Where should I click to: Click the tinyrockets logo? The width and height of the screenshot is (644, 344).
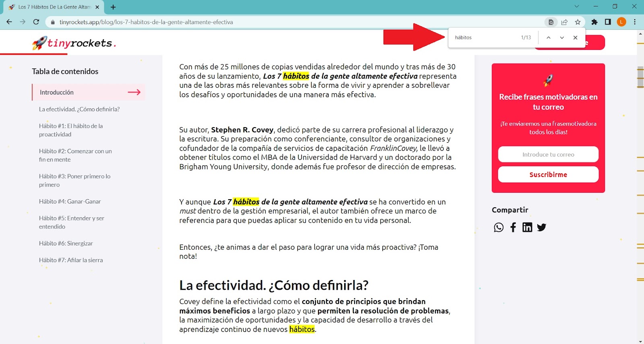pyautogui.click(x=74, y=43)
